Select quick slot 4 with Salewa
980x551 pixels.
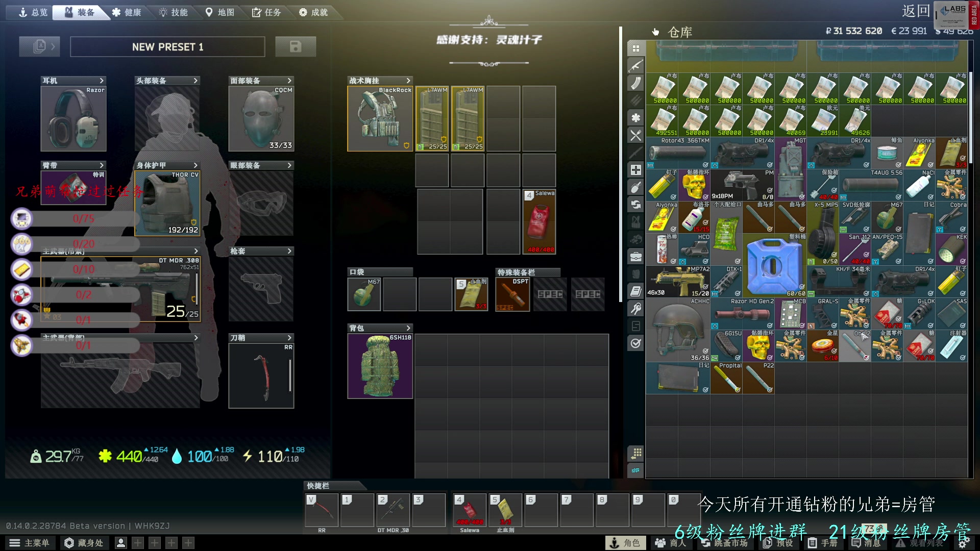(x=470, y=510)
